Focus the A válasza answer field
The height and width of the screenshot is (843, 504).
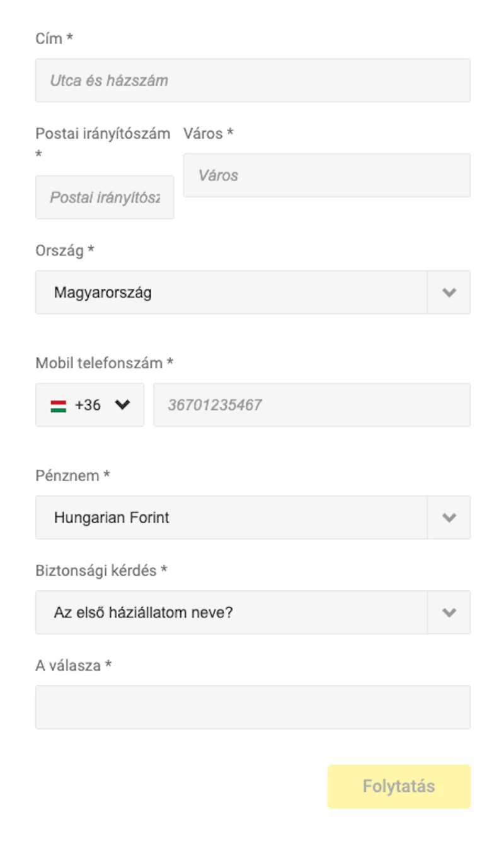[253, 707]
